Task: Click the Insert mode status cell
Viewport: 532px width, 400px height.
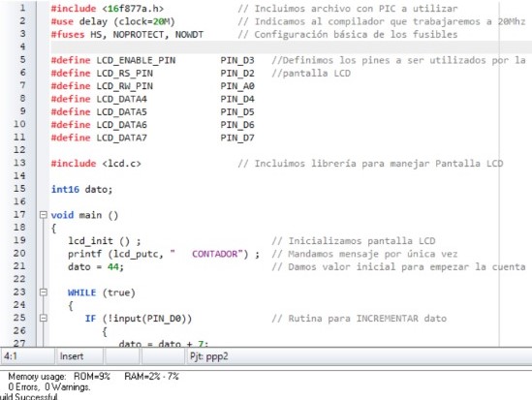Action: 79,356
